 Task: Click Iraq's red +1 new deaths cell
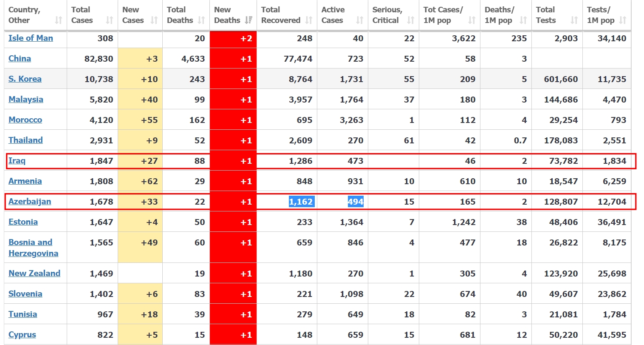[x=233, y=161]
